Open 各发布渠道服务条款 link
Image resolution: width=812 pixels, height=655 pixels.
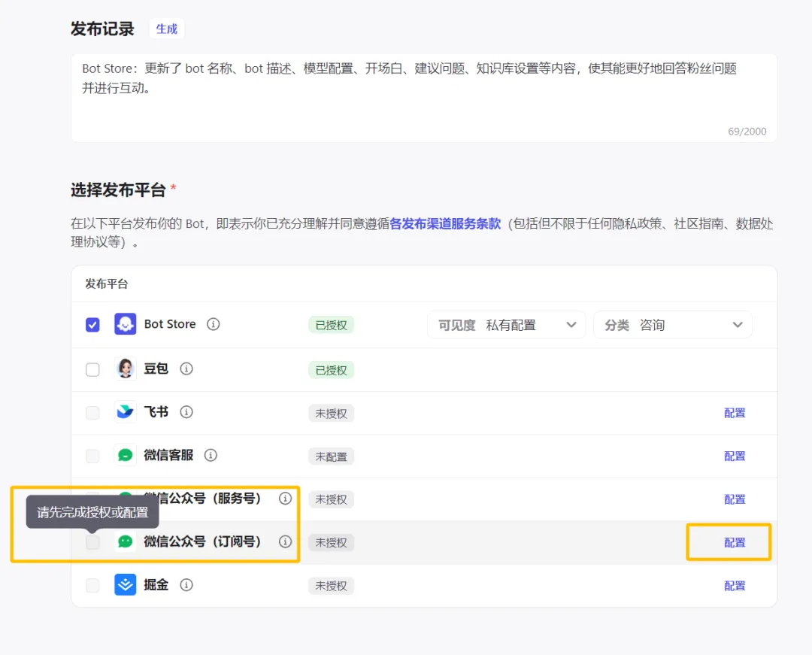[445, 223]
